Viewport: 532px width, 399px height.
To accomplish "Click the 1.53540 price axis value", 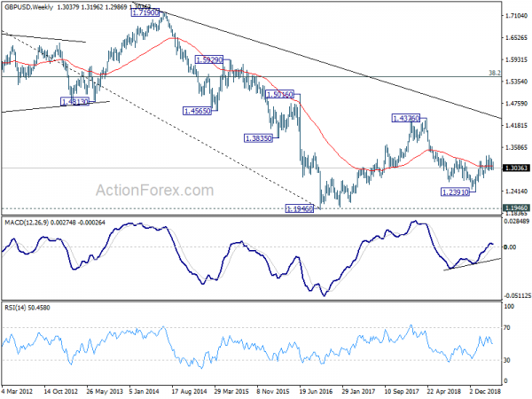I will click(516, 82).
